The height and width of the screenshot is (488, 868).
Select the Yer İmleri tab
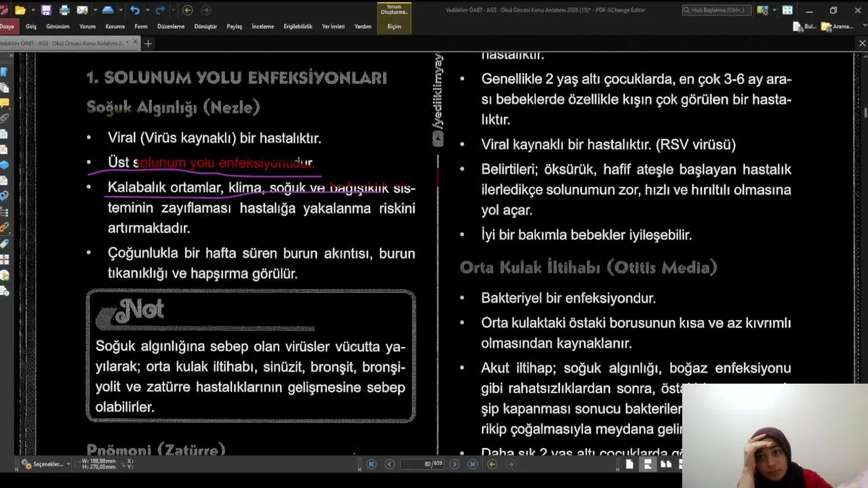tap(334, 26)
